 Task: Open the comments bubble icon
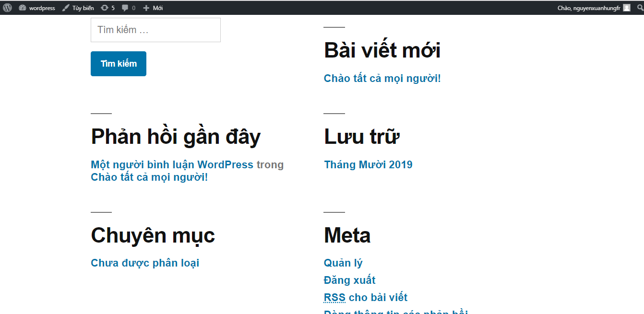click(125, 8)
